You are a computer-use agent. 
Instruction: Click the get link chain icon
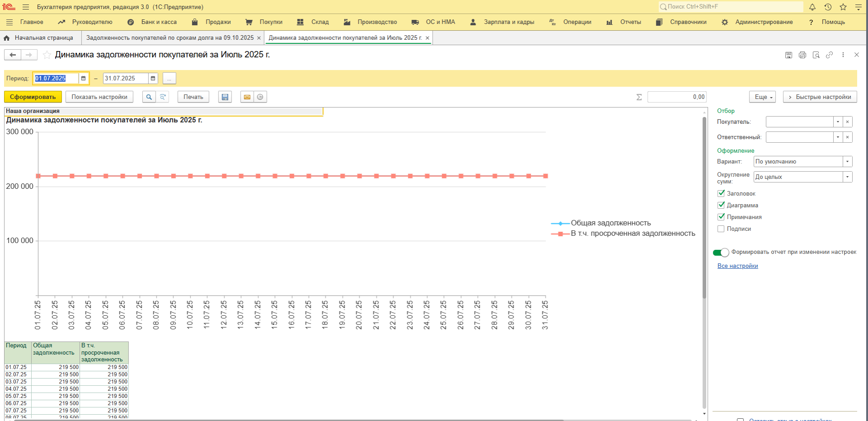[830, 55]
